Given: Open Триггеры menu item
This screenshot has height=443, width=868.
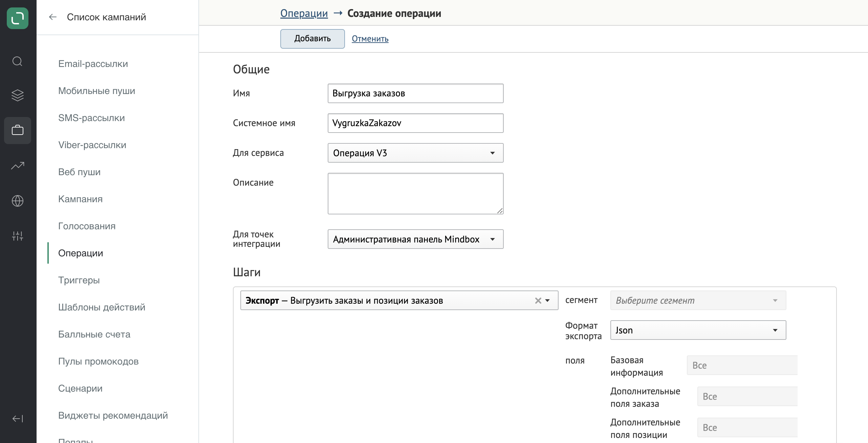Looking at the screenshot, I should tap(79, 280).
